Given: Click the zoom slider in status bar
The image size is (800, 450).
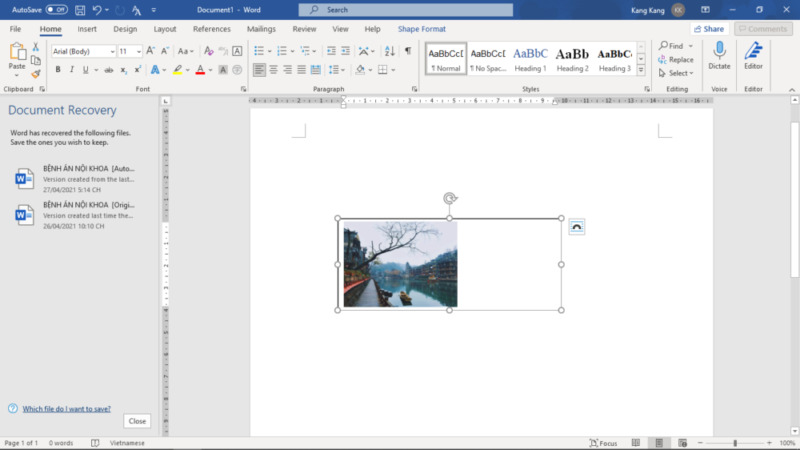Looking at the screenshot, I should (735, 443).
